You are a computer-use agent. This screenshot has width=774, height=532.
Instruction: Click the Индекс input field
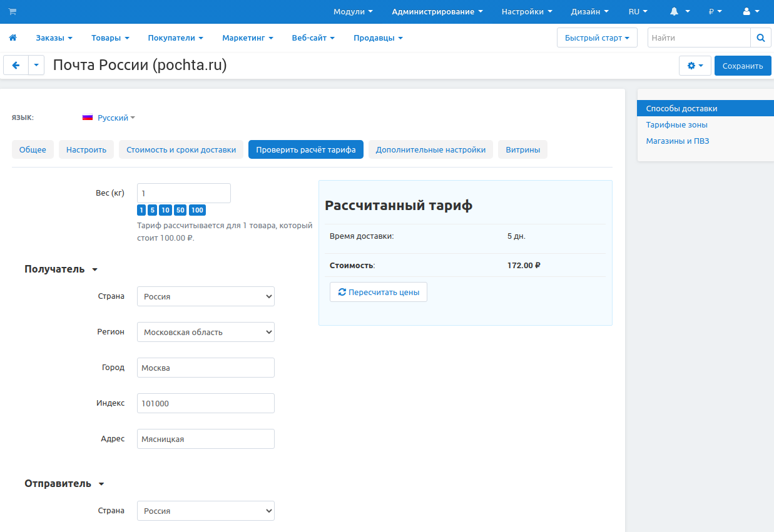(x=205, y=403)
